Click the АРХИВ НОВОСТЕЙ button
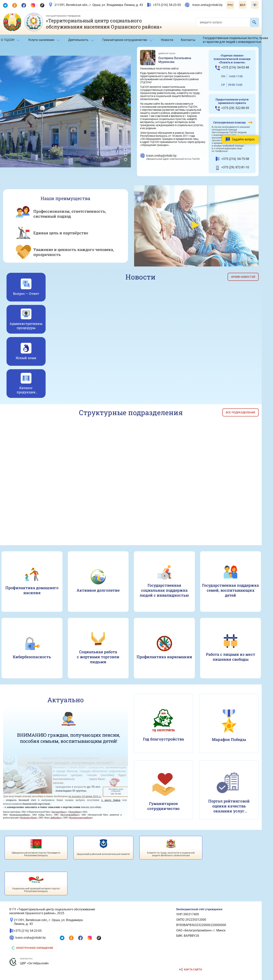Viewport: 273px width, 980px height. point(243,277)
